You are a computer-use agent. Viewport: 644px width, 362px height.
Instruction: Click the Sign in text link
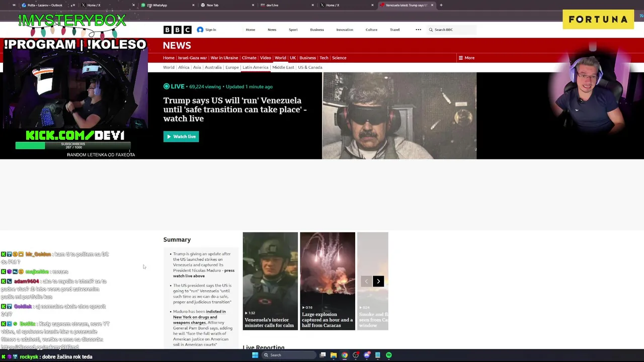click(210, 30)
